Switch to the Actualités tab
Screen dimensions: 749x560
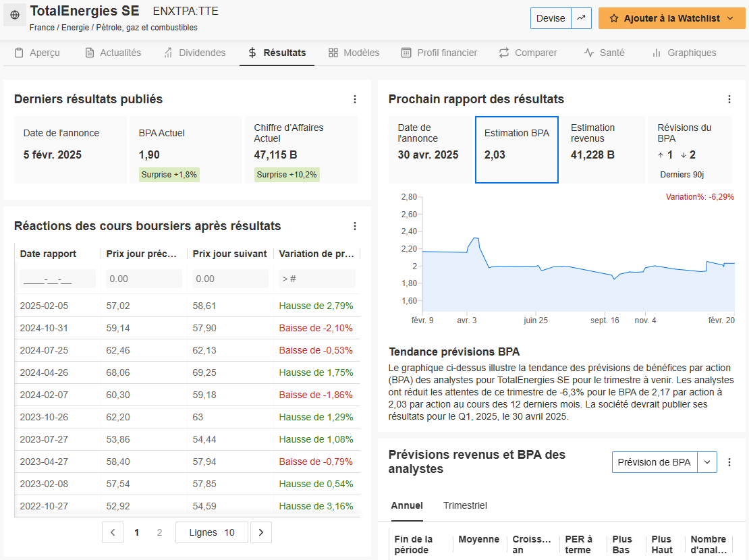coord(113,53)
